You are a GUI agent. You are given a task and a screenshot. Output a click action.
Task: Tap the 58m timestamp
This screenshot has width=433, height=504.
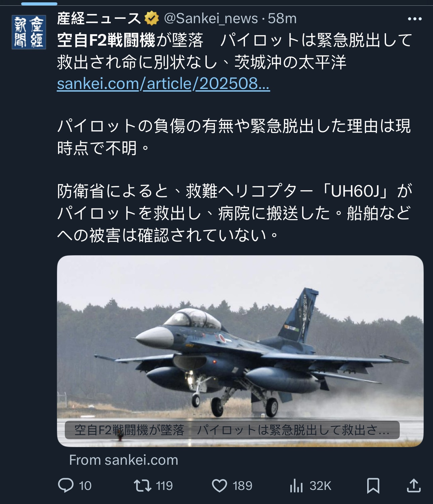click(282, 18)
